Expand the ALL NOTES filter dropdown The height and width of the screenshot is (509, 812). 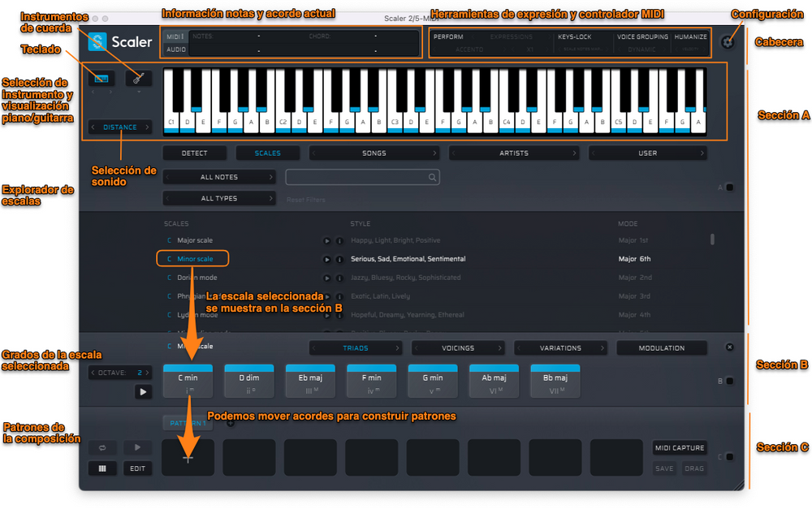pos(219,177)
